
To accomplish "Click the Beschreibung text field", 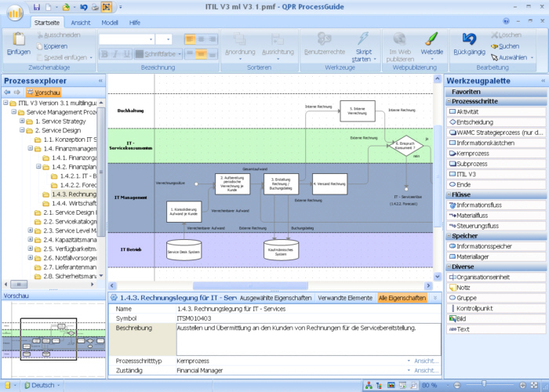I will (x=308, y=339).
